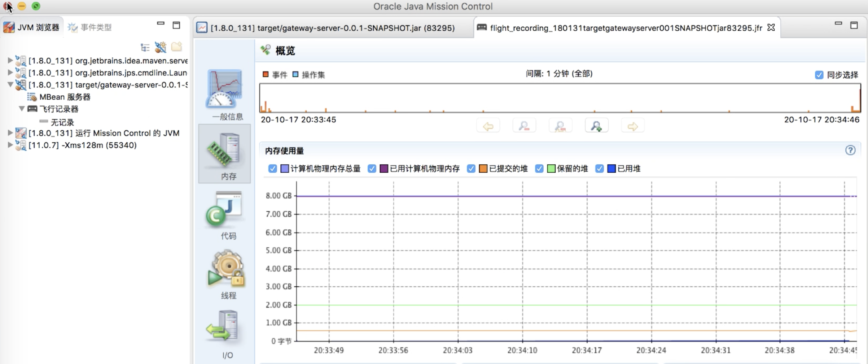Click the -Xms128m (55340) JVM icon

pyautogui.click(x=21, y=145)
